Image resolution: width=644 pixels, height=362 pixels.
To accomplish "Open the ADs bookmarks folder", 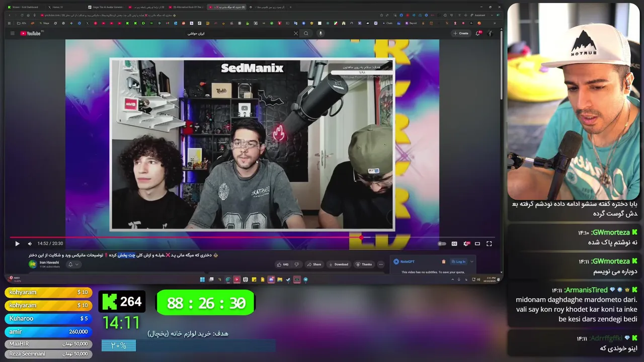I will [x=22, y=23].
